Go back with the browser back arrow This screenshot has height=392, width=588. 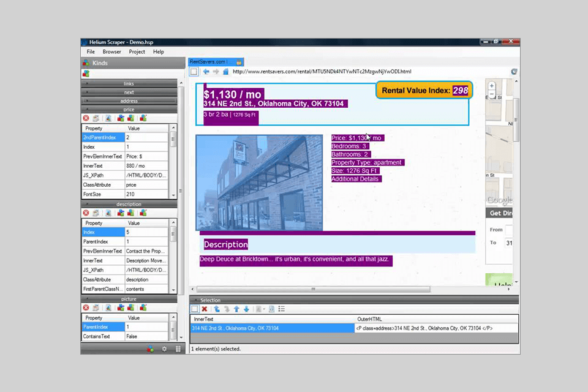pos(206,72)
